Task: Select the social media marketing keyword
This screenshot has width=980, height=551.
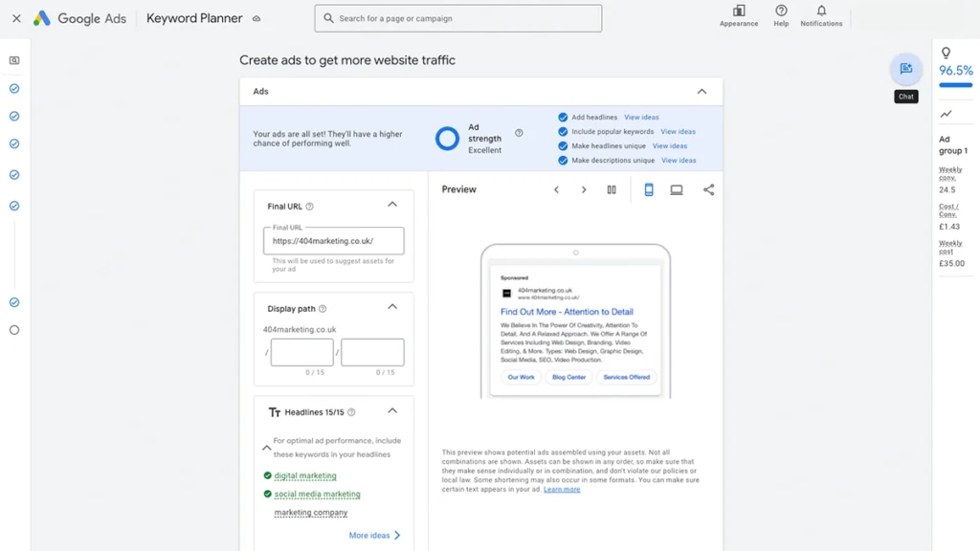Action: point(318,495)
